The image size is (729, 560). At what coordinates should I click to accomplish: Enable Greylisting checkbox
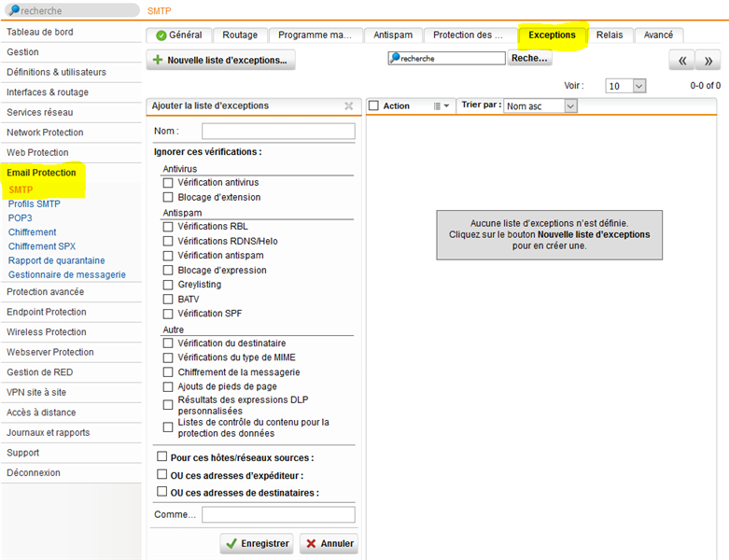click(x=168, y=285)
